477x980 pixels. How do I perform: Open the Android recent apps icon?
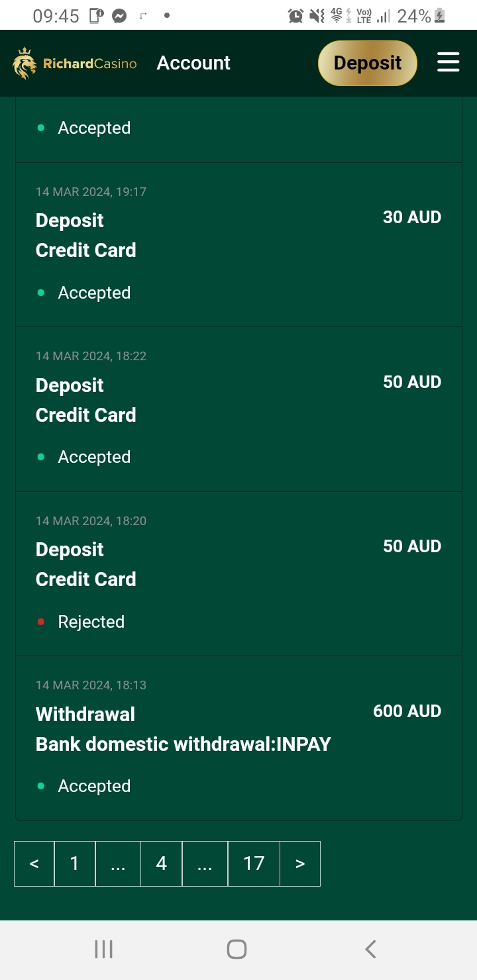click(x=103, y=949)
